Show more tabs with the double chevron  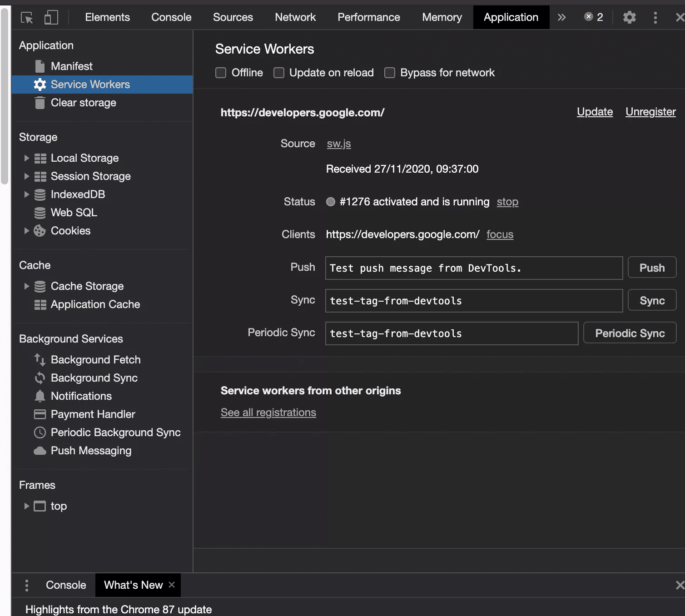(562, 17)
